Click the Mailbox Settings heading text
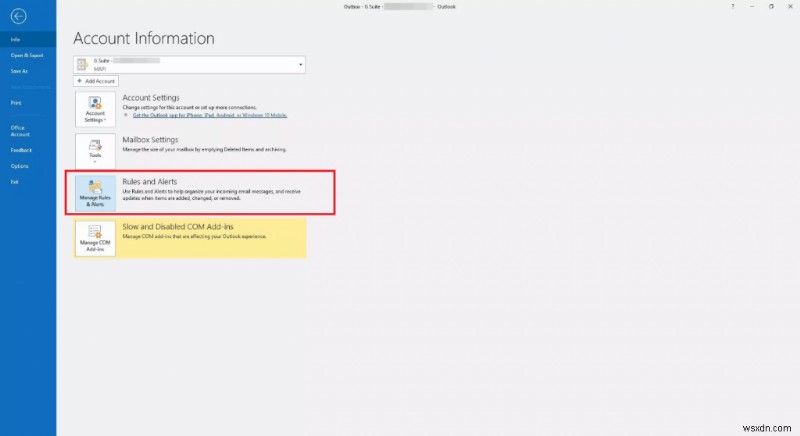Image resolution: width=800 pixels, height=436 pixels. [x=150, y=140]
